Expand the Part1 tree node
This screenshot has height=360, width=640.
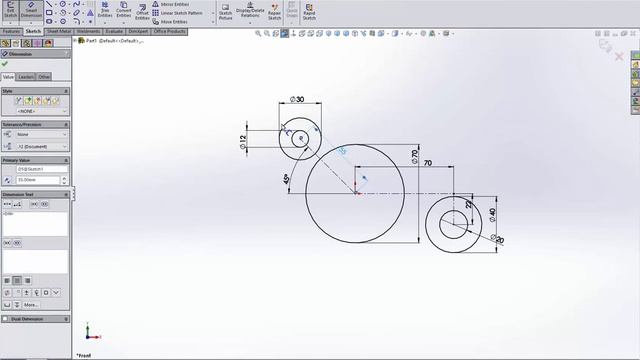click(x=75, y=40)
